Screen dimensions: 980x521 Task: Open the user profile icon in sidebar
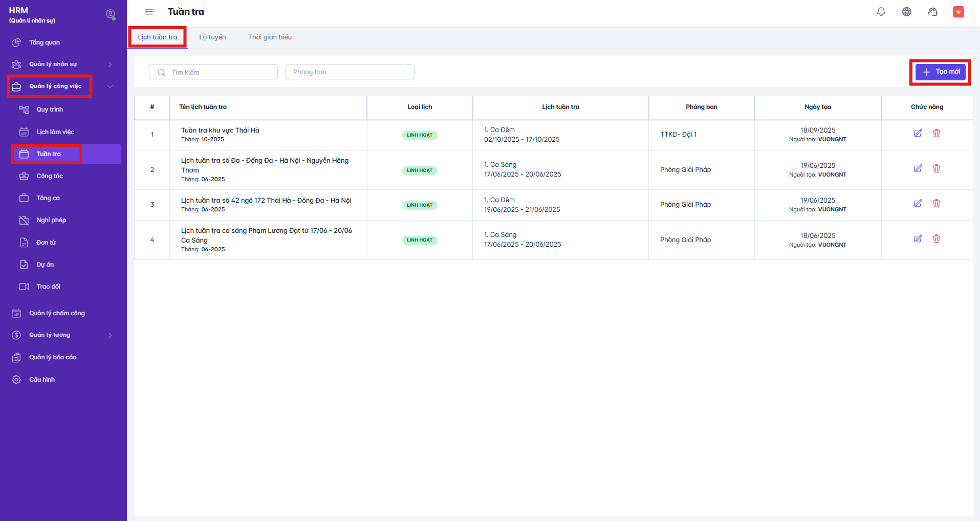110,14
